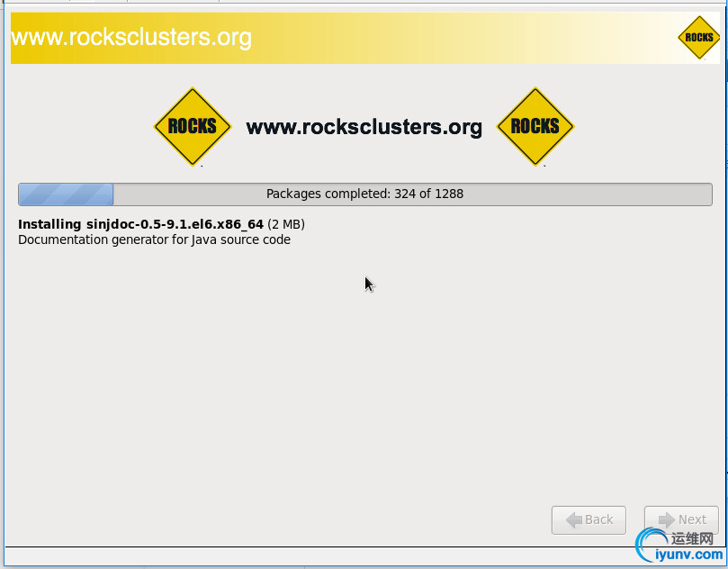
Task: Click the Next button
Action: 681,519
